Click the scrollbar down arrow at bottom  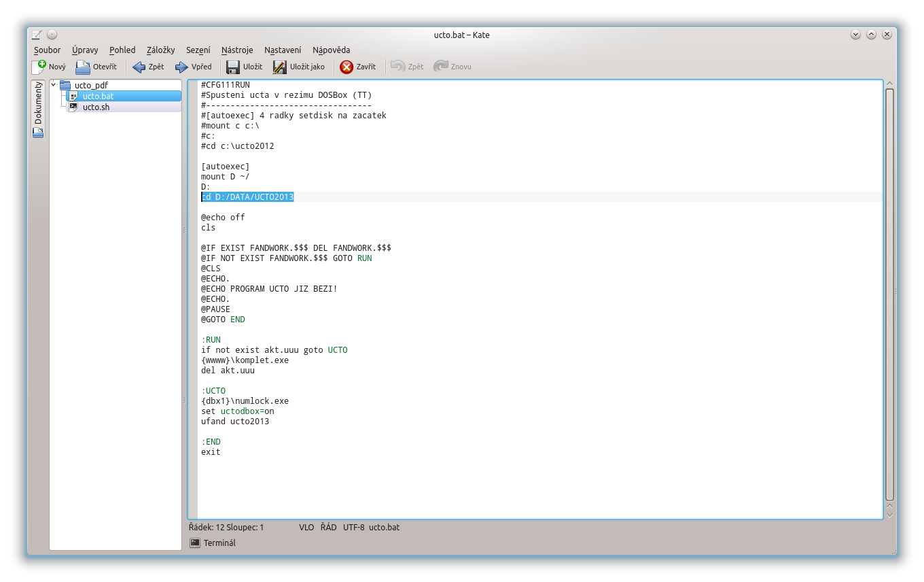[x=889, y=515]
